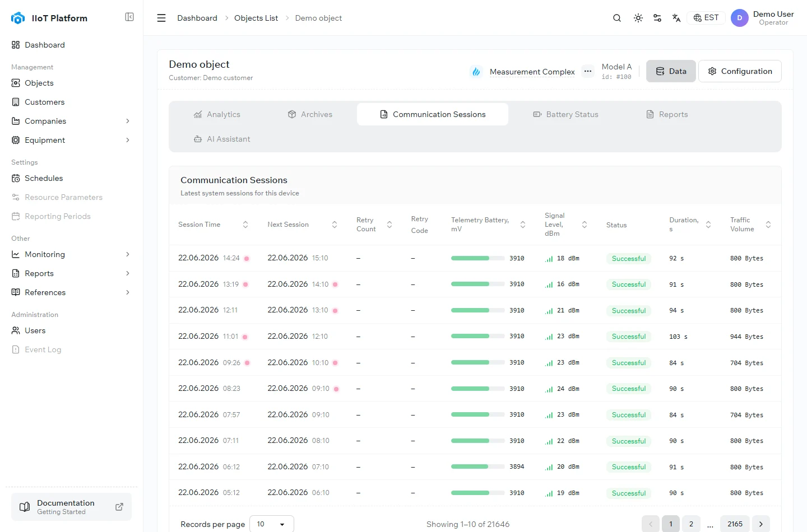Collapse the sidebar panel icon
Viewport: 807px width, 532px height.
129,17
